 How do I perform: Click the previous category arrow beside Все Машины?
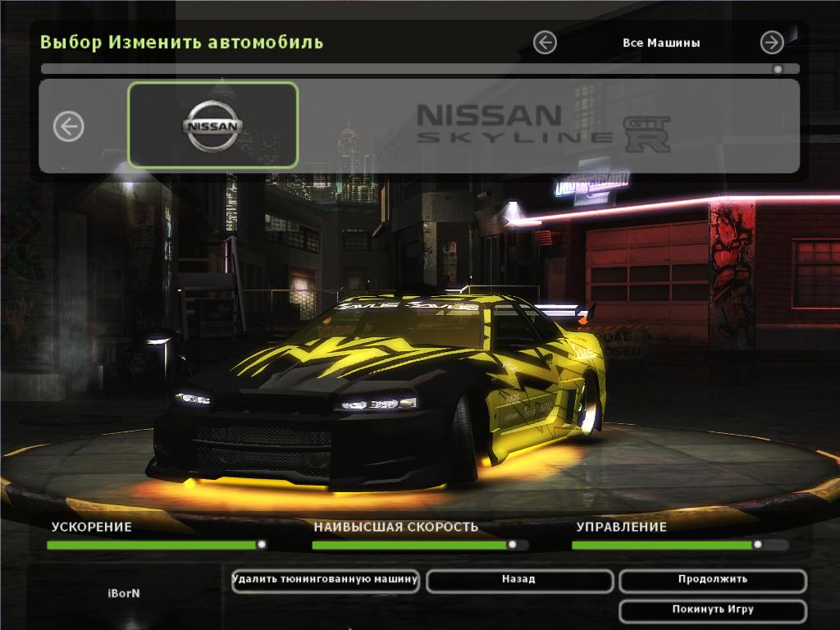pyautogui.click(x=545, y=43)
